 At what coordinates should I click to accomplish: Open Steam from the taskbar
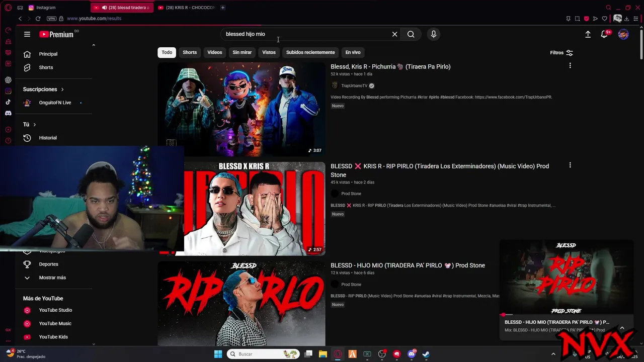(426, 354)
